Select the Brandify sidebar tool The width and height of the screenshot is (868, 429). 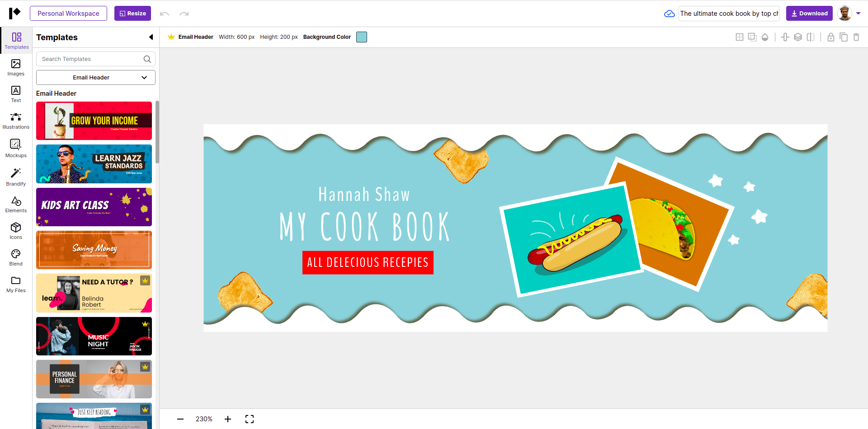16,176
